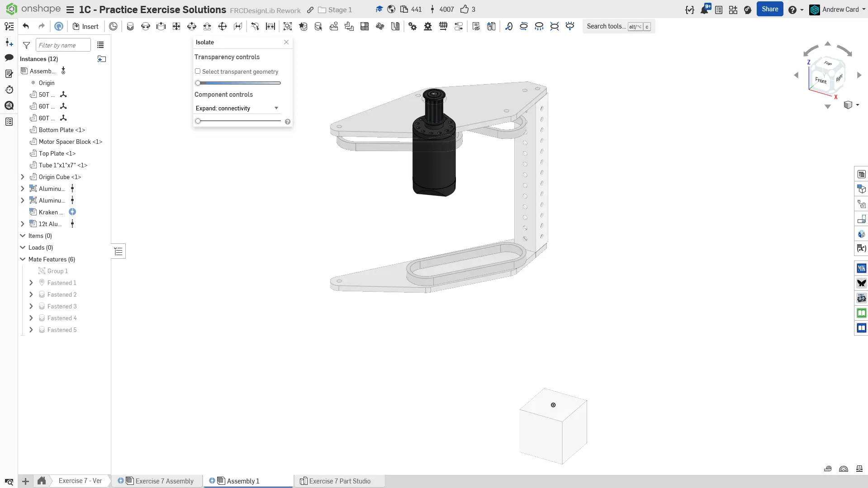The width and height of the screenshot is (868, 488).
Task: Click the Filter by name field
Action: tap(63, 45)
